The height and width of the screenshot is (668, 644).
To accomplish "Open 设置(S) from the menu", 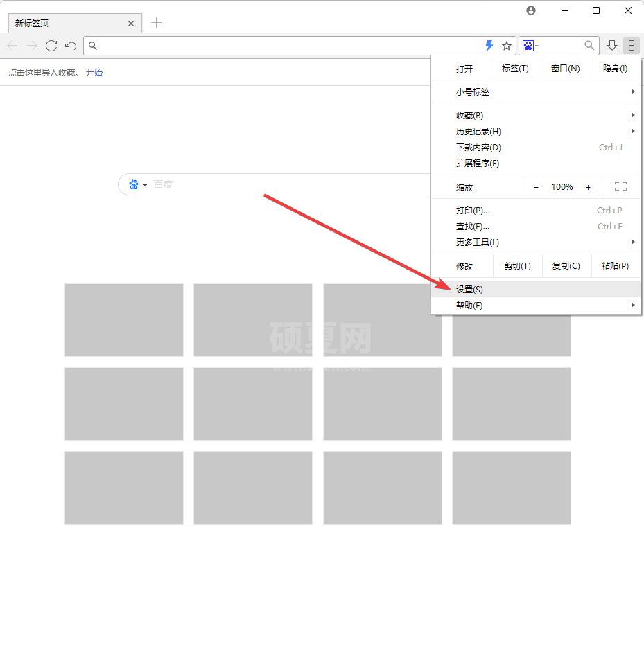I will coord(536,289).
